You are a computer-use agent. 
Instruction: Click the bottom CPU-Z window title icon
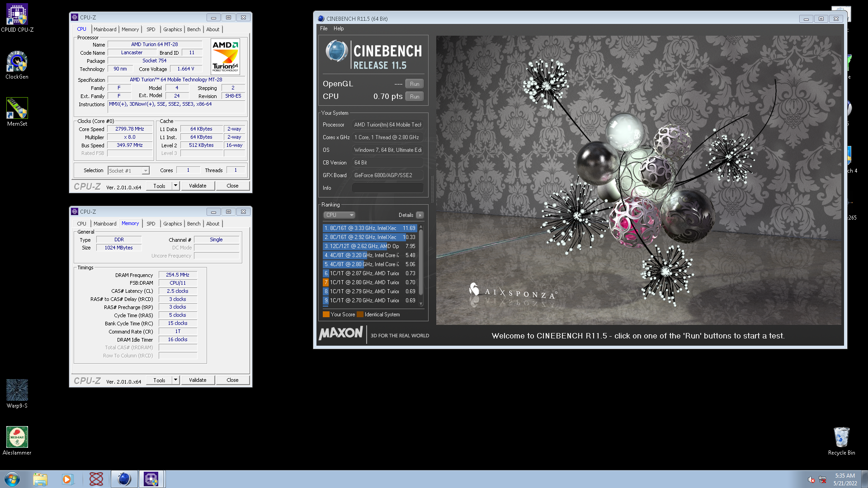coord(75,211)
